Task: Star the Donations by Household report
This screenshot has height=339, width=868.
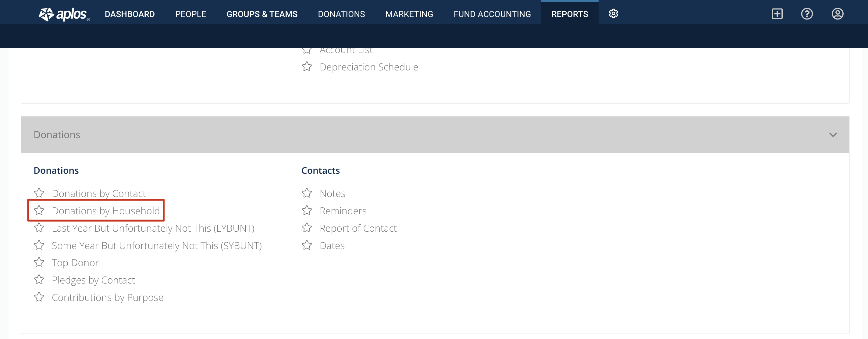Action: pyautogui.click(x=39, y=210)
